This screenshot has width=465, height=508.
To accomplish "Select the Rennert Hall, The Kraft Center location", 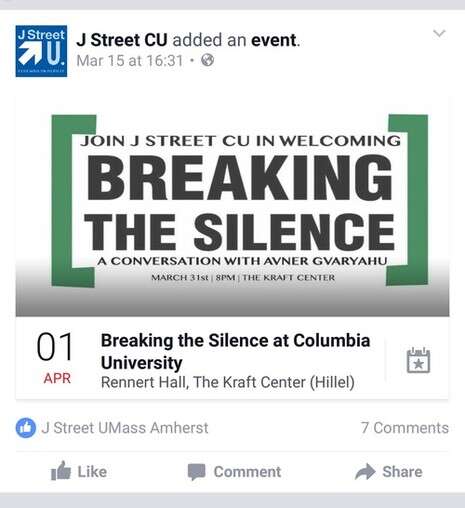I will [228, 382].
